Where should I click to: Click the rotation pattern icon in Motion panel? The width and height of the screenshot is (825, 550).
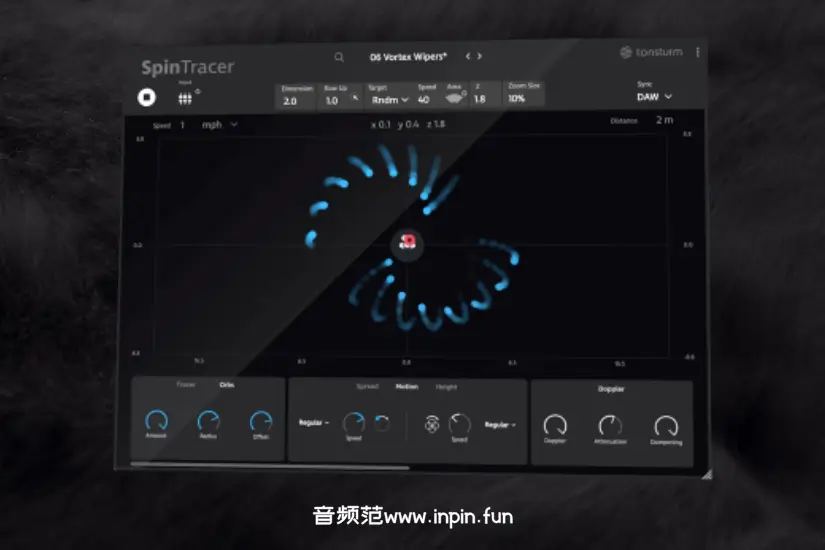click(x=431, y=424)
